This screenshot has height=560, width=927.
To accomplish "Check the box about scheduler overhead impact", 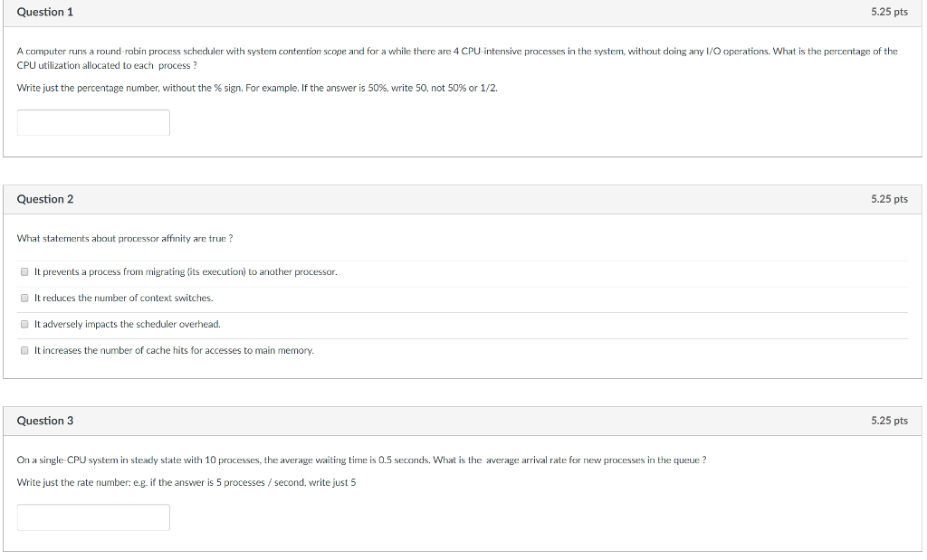I will click(x=24, y=324).
